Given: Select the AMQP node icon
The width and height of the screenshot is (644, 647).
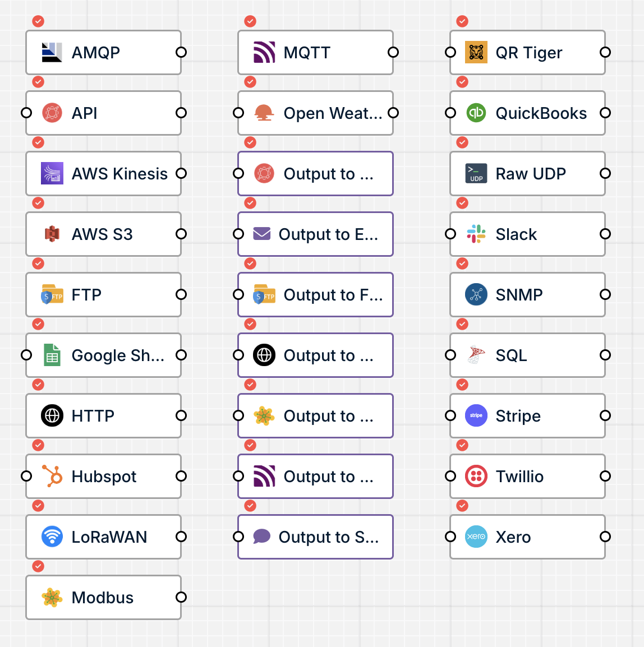Looking at the screenshot, I should click(x=51, y=52).
